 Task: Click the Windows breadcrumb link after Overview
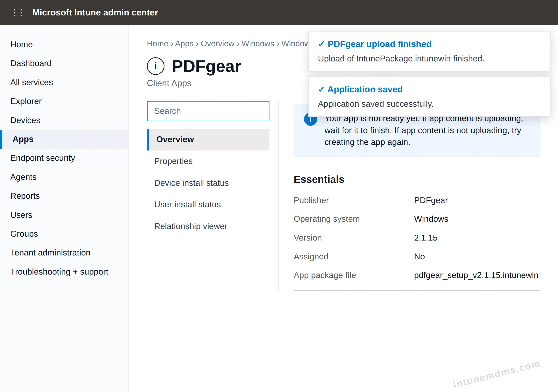258,43
